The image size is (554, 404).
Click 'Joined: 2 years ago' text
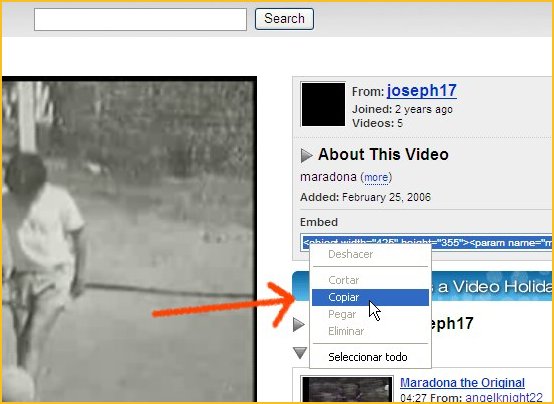pyautogui.click(x=402, y=109)
